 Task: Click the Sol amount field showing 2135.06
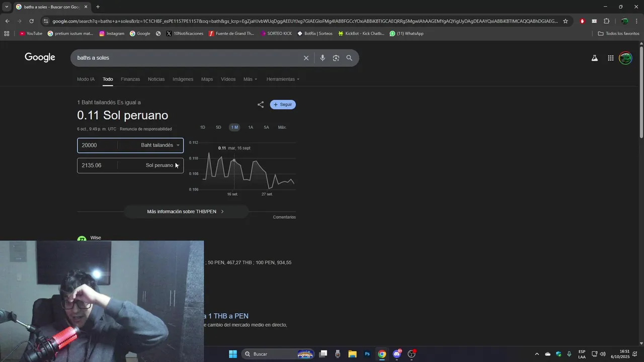pyautogui.click(x=98, y=165)
